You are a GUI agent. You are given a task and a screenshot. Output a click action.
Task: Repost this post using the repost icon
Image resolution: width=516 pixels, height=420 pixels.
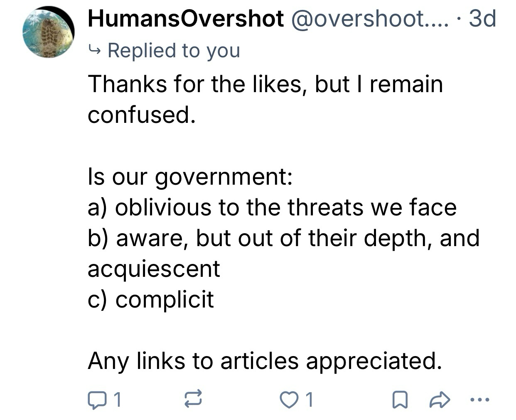(193, 399)
